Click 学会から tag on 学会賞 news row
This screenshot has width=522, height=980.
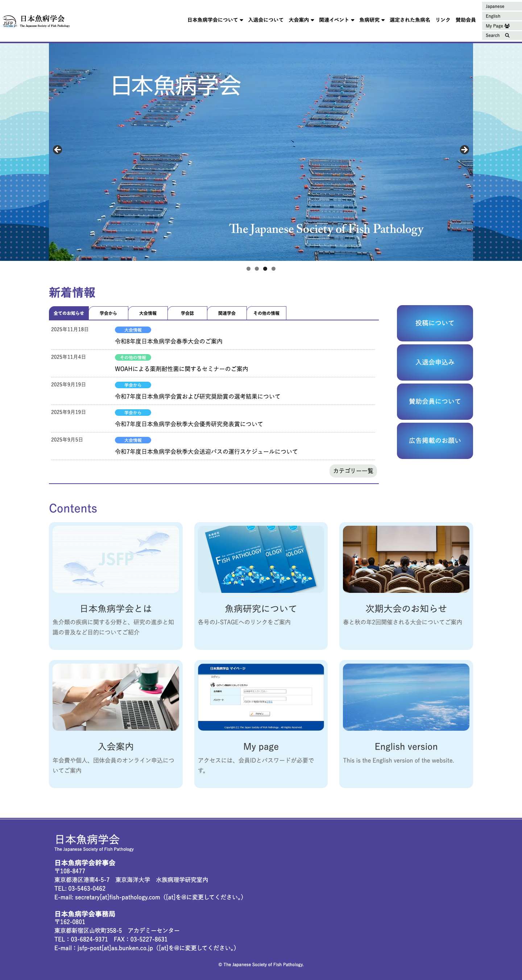pyautogui.click(x=133, y=385)
